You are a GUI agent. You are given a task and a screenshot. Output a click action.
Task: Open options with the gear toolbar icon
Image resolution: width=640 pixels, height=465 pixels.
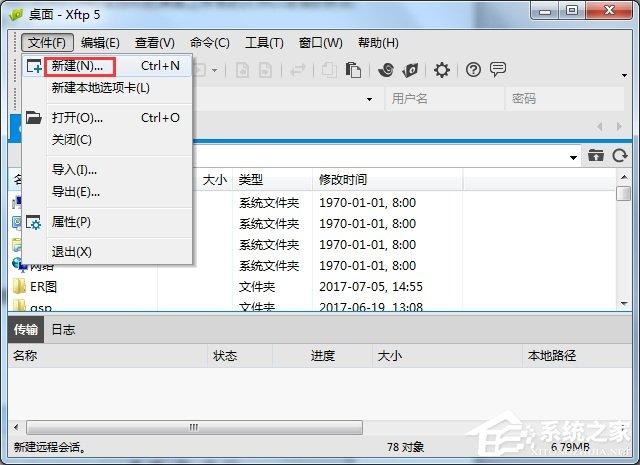[442, 70]
